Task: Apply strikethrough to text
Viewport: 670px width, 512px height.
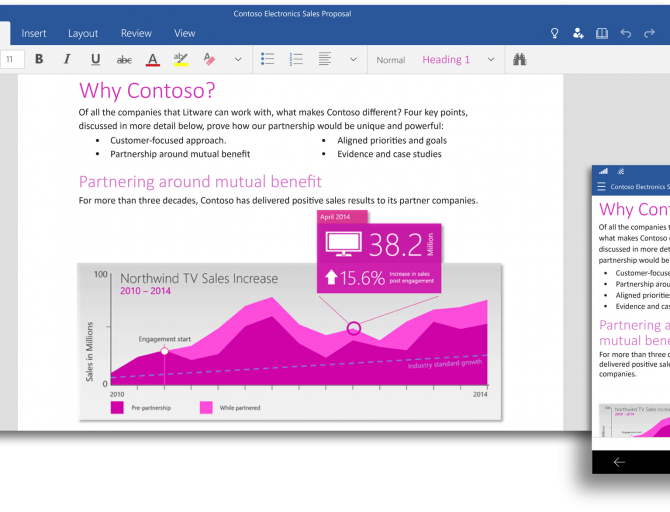Action: click(124, 60)
